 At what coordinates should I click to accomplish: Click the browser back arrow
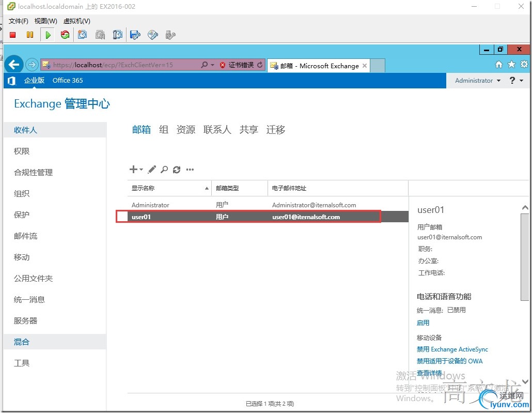coord(13,64)
